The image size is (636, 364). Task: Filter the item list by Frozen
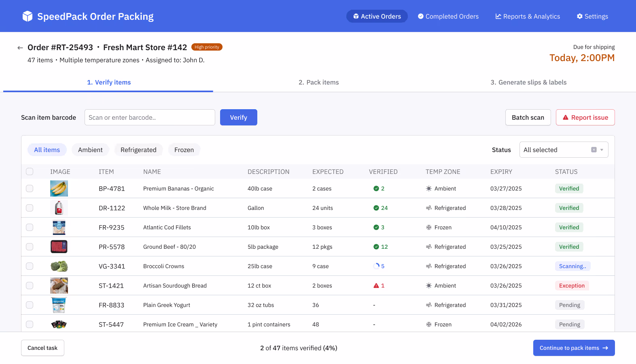click(x=184, y=150)
